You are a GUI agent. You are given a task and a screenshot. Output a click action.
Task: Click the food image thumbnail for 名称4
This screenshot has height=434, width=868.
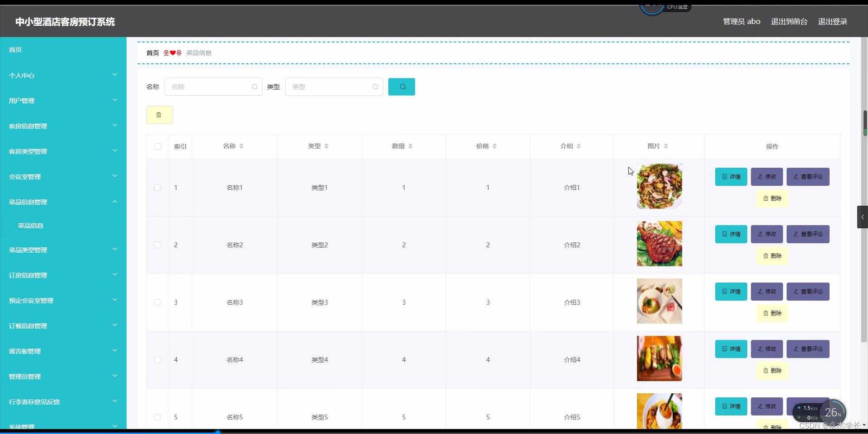click(x=659, y=358)
